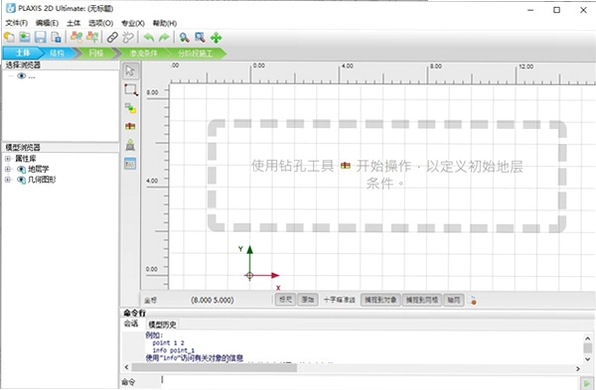Expand the 地层学 tree node

7,169
